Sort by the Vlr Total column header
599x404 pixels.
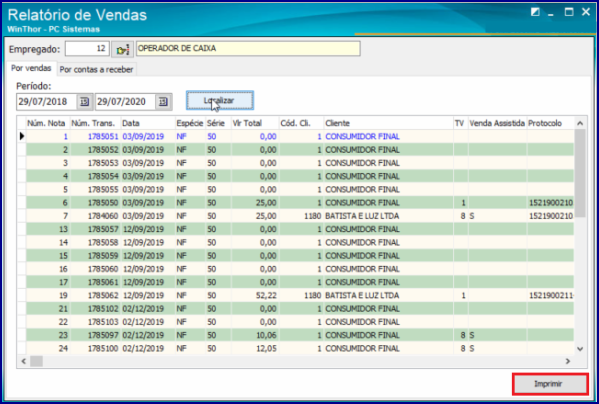click(x=255, y=123)
